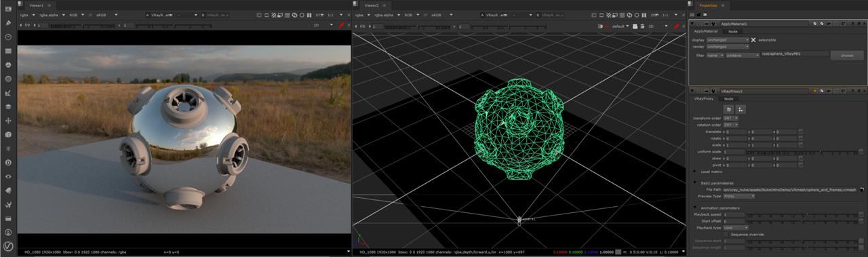Open the Time clock icon in left toolbar

(8, 37)
